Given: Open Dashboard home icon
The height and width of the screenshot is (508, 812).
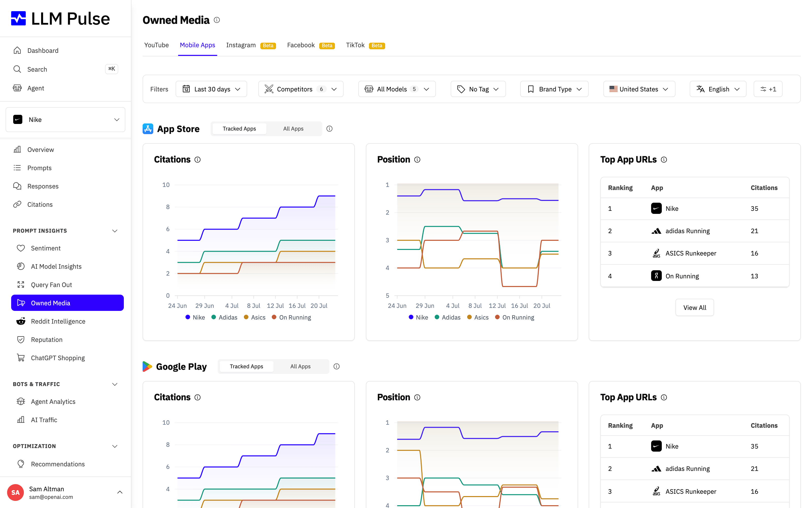Looking at the screenshot, I should (17, 50).
